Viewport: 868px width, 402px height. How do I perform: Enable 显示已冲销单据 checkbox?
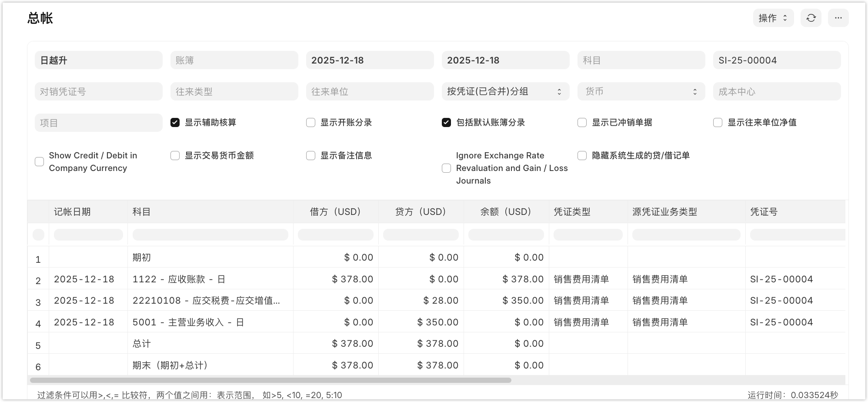[582, 123]
